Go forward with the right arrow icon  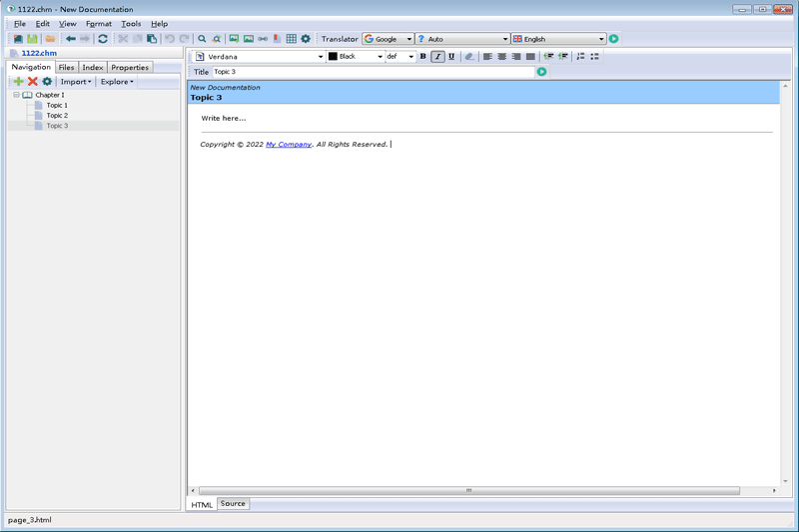point(85,39)
